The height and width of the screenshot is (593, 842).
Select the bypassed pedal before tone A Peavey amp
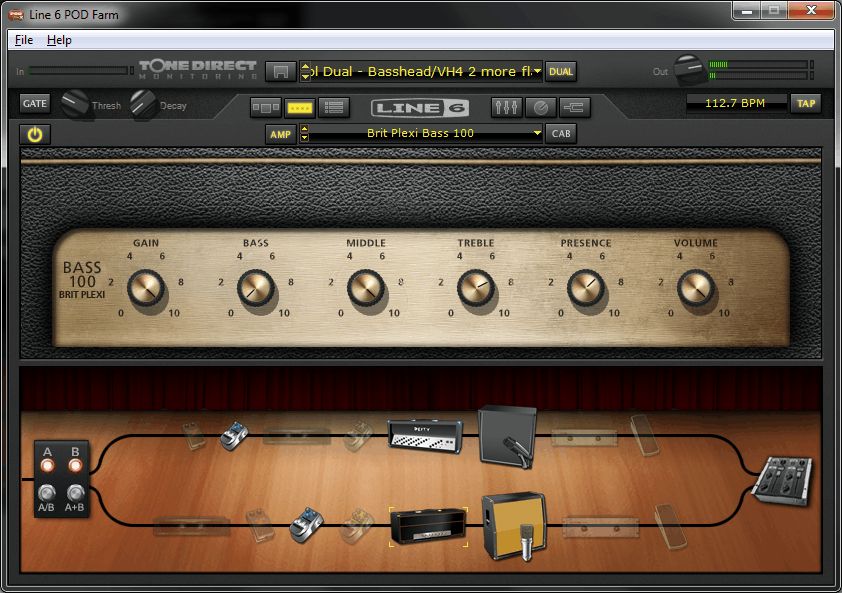pos(358,436)
